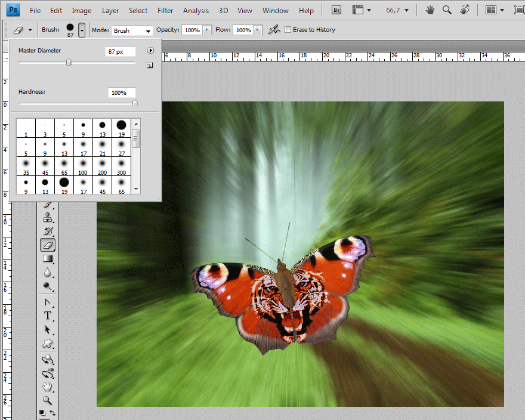Open the Flow slider arrow

[x=258, y=30]
